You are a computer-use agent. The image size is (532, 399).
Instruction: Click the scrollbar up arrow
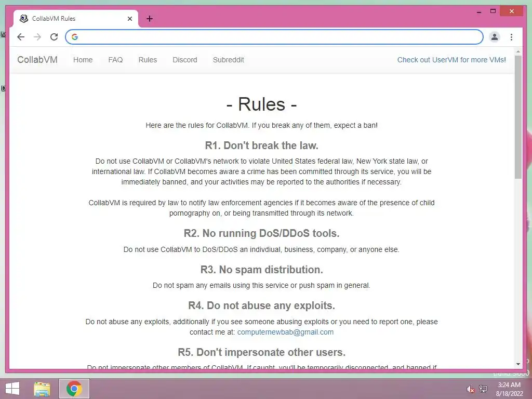pos(518,52)
